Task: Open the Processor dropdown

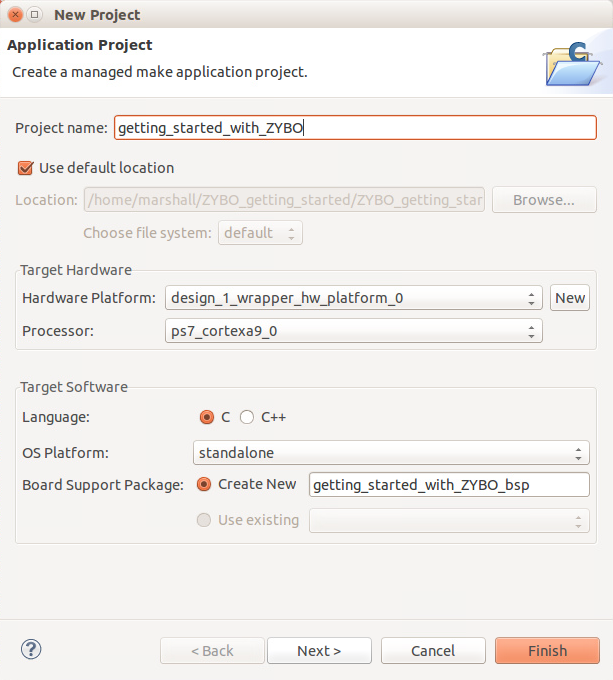Action: click(353, 331)
